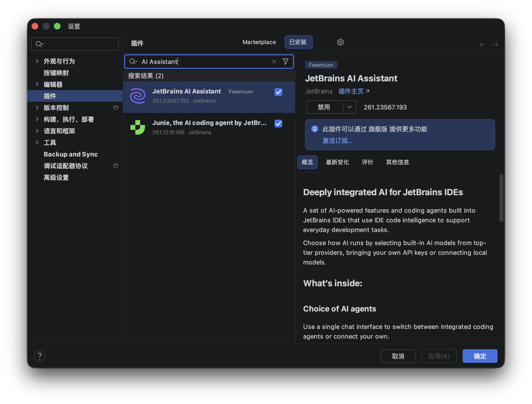Click the 激活订阅... link
532x404 pixels.
(x=337, y=141)
